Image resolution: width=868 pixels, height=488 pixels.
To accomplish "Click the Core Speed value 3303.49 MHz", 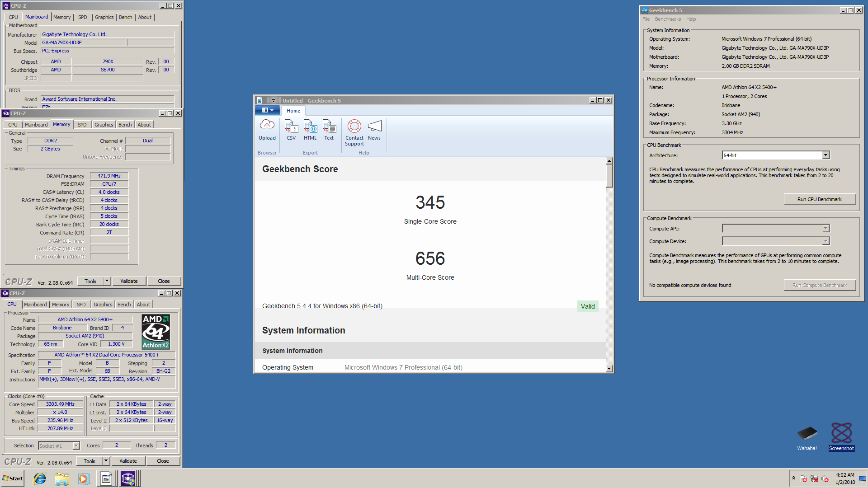I will pyautogui.click(x=60, y=404).
